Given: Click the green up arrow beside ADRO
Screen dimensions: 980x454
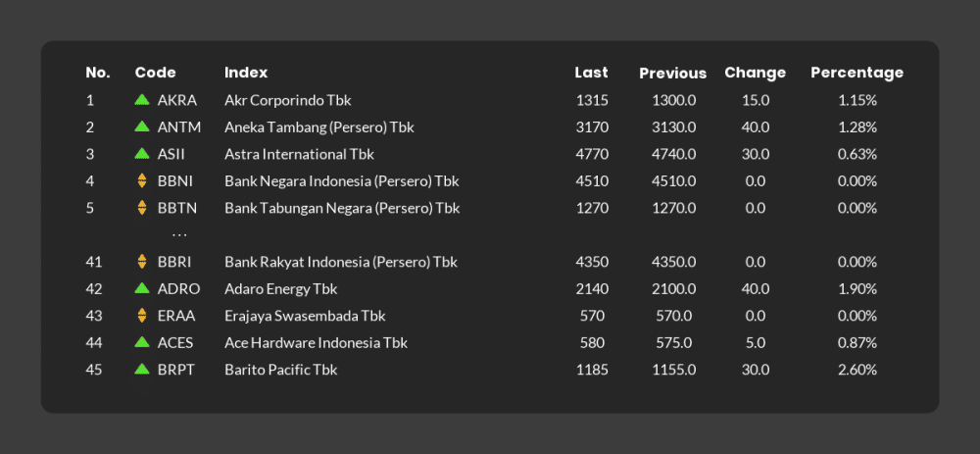Looking at the screenshot, I should (142, 288).
